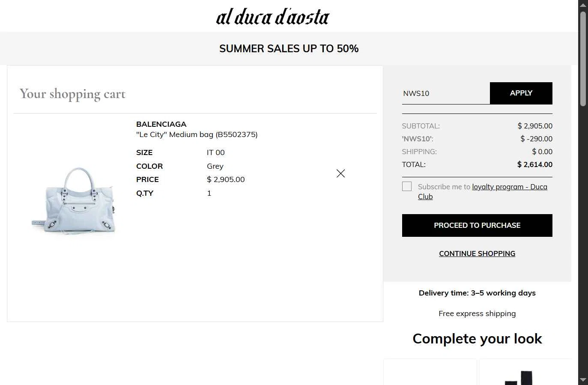Select the "Le City" Medium bag product title
This screenshot has width=588, height=385.
(x=197, y=134)
